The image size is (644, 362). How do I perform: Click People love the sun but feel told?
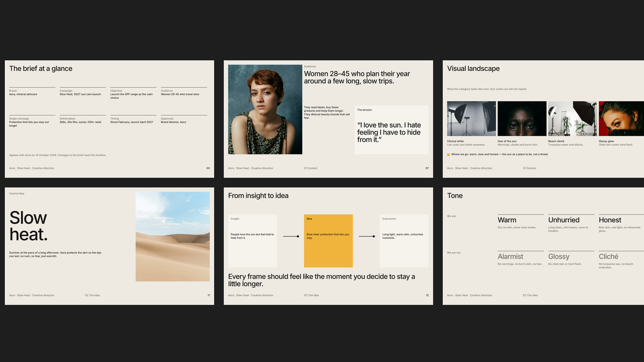click(x=252, y=236)
